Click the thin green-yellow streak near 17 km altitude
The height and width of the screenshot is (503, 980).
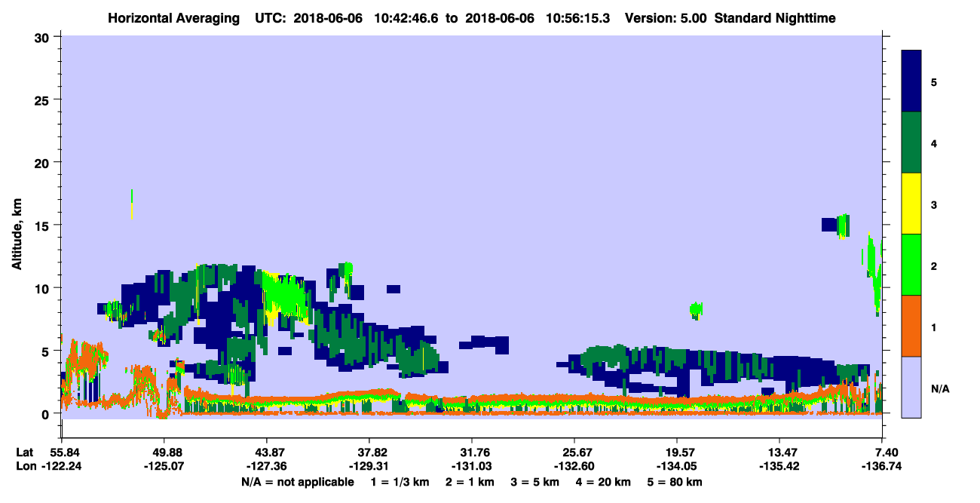tap(132, 204)
